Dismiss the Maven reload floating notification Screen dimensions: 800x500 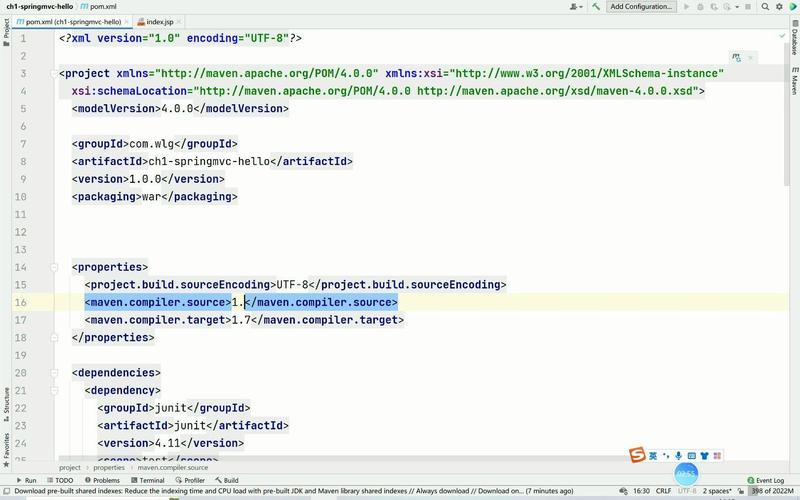pos(751,58)
